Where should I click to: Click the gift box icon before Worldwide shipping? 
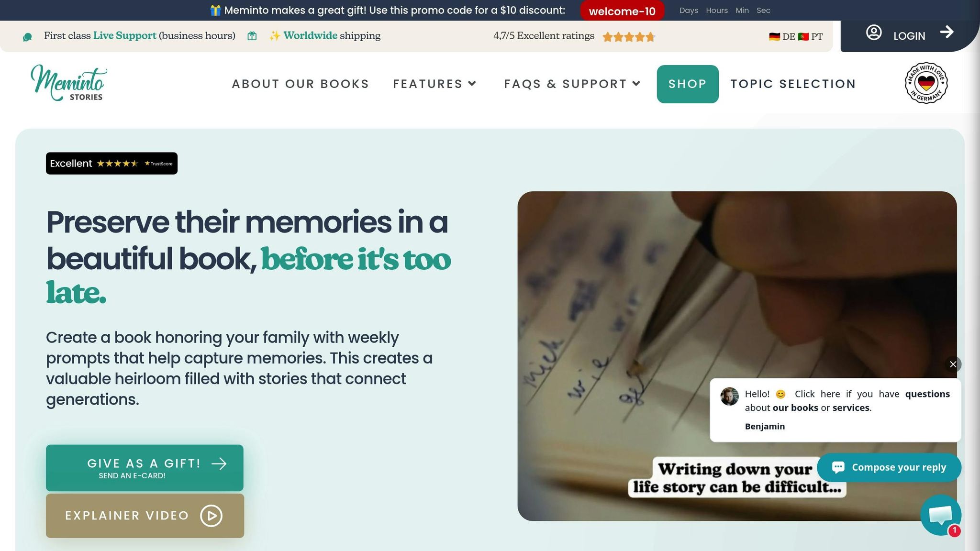click(x=252, y=36)
